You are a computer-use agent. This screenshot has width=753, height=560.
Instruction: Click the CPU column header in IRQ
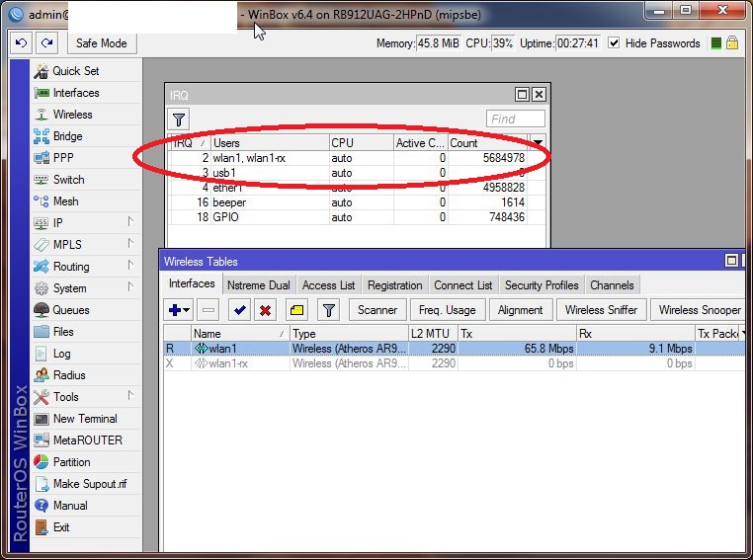coord(361,143)
